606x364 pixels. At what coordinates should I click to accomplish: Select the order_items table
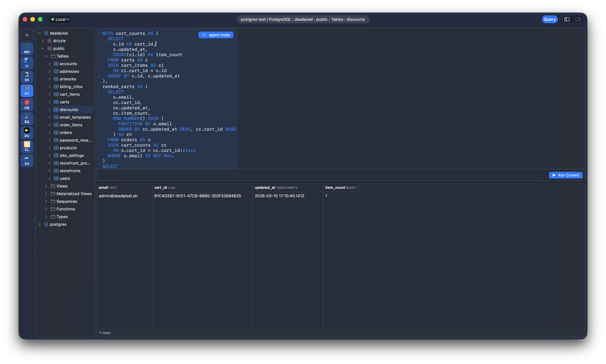point(71,125)
